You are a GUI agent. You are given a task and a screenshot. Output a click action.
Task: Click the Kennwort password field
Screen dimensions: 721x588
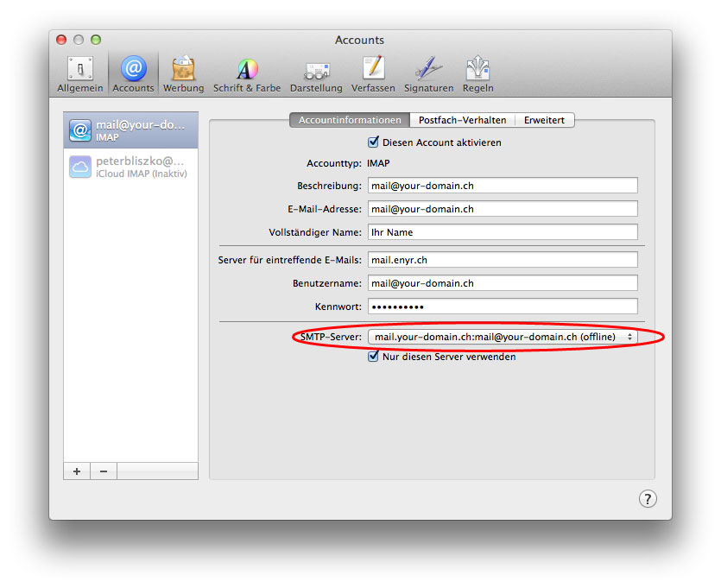pyautogui.click(x=502, y=307)
